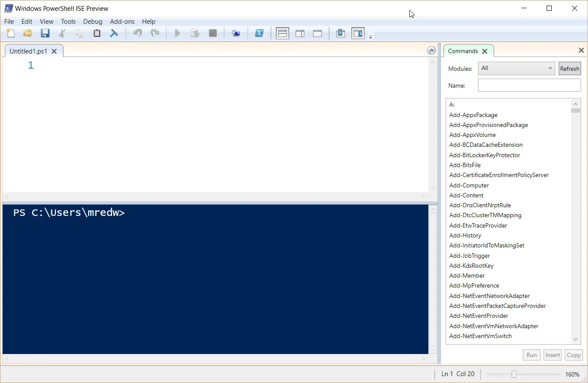Viewport: 588px width, 383px height.
Task: Show the script pane on the right
Action: pos(300,33)
